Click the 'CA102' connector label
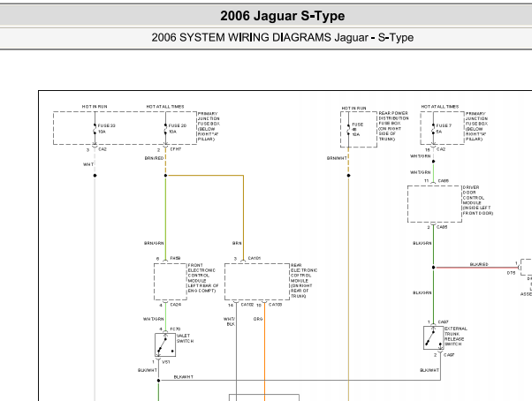Viewport: 532px width, 401px height. tap(247, 305)
